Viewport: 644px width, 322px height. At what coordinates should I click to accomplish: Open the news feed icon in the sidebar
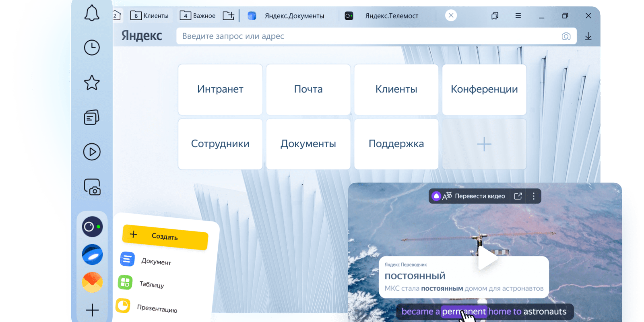[92, 118]
